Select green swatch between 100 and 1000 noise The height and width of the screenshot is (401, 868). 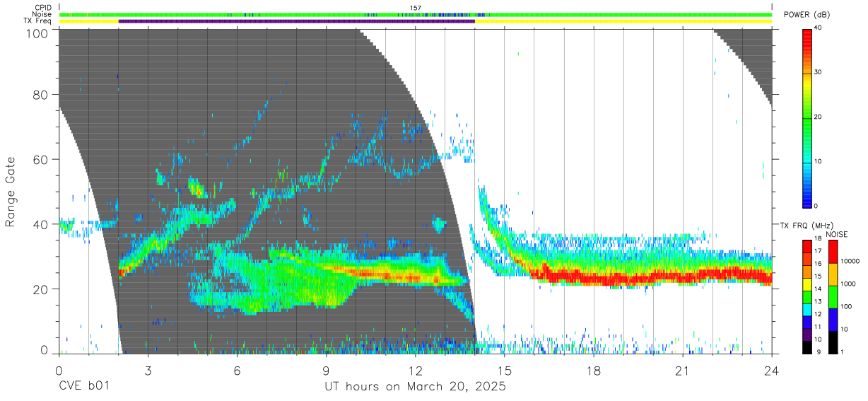pyautogui.click(x=833, y=297)
